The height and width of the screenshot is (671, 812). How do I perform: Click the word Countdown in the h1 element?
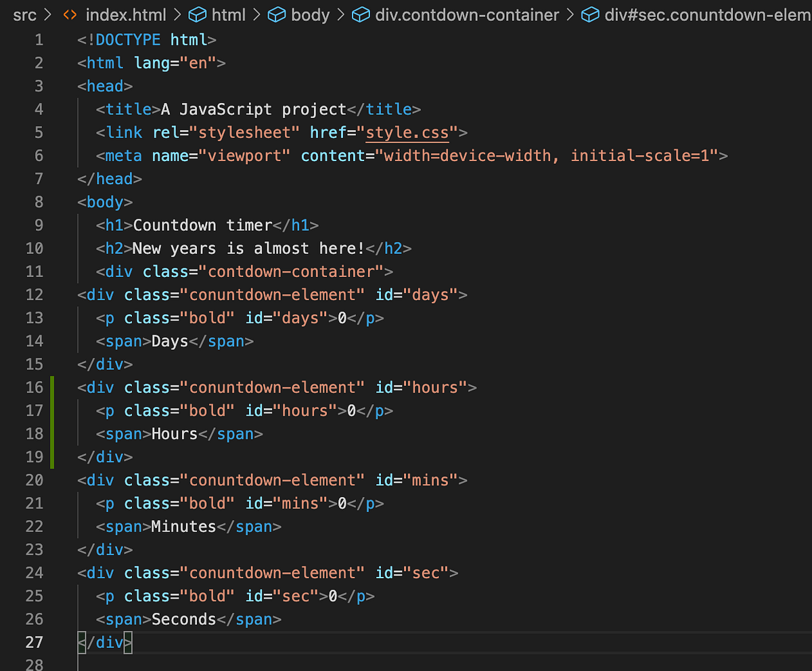pos(175,224)
